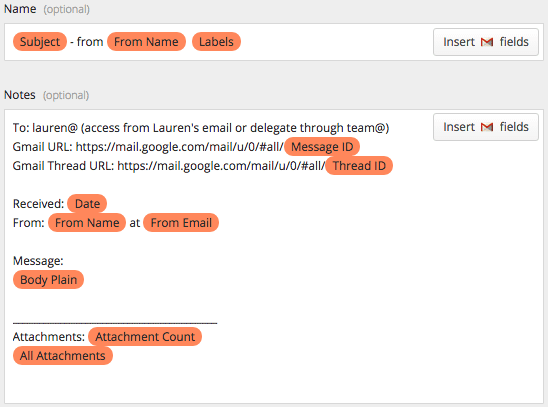This screenshot has height=407, width=548.
Task: Select the Subject field token
Action: tap(40, 42)
